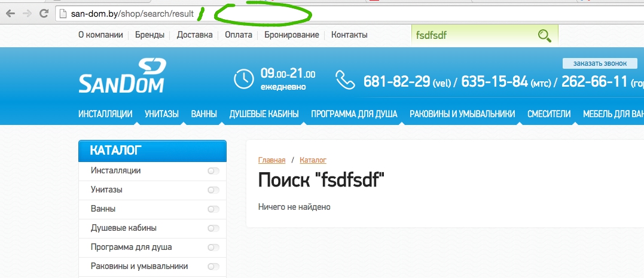Toggle the Унитазы sidebar switch
644x278 pixels.
[x=213, y=190]
